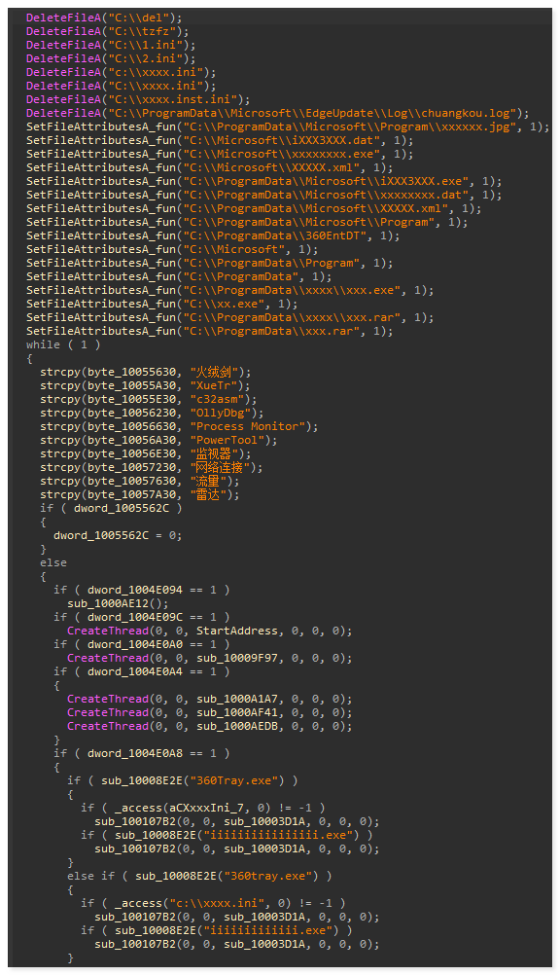Click sub_10009F97 thread function
This screenshot has height=975, width=560.
[237, 659]
